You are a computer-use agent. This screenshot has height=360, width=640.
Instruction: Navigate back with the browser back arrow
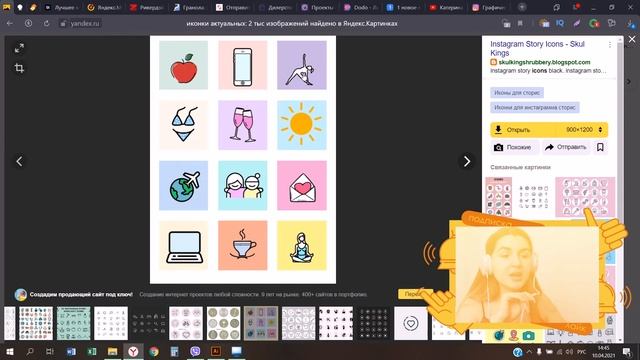click(10, 24)
